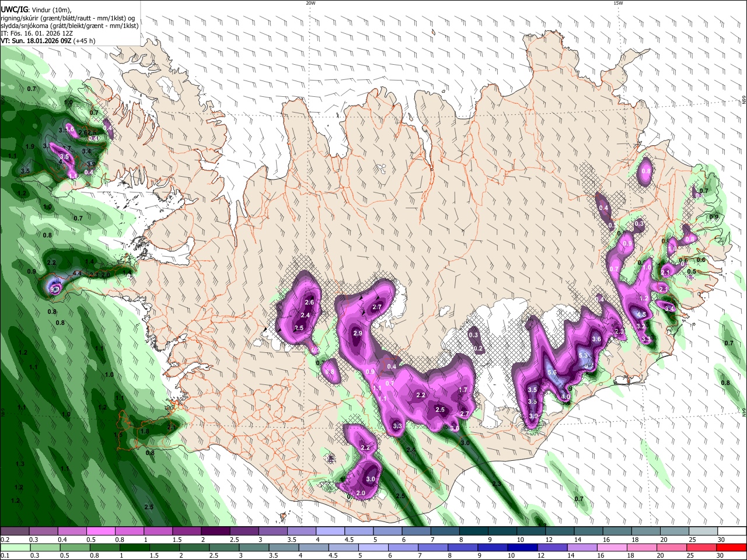Select the 3.6 value on the map
This screenshot has width=747, height=560.
click(596, 339)
